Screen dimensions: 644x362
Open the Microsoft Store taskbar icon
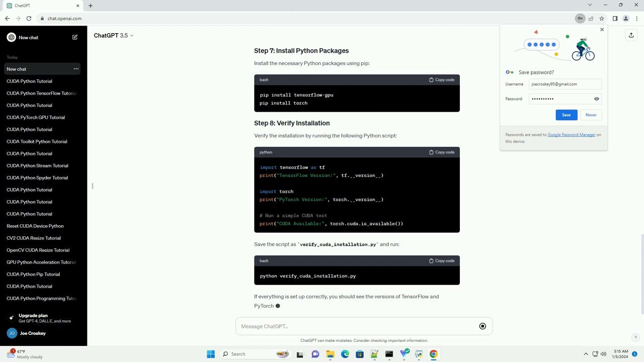(360, 354)
